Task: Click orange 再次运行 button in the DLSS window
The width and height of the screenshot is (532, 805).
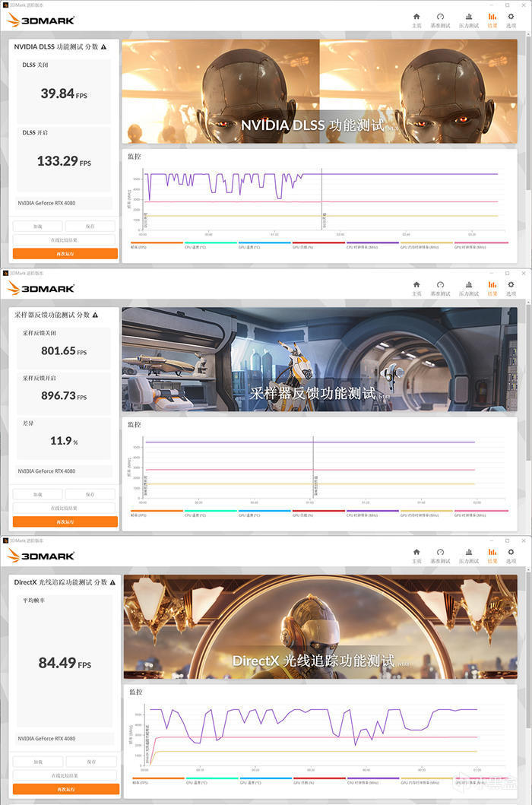Action: (65, 254)
